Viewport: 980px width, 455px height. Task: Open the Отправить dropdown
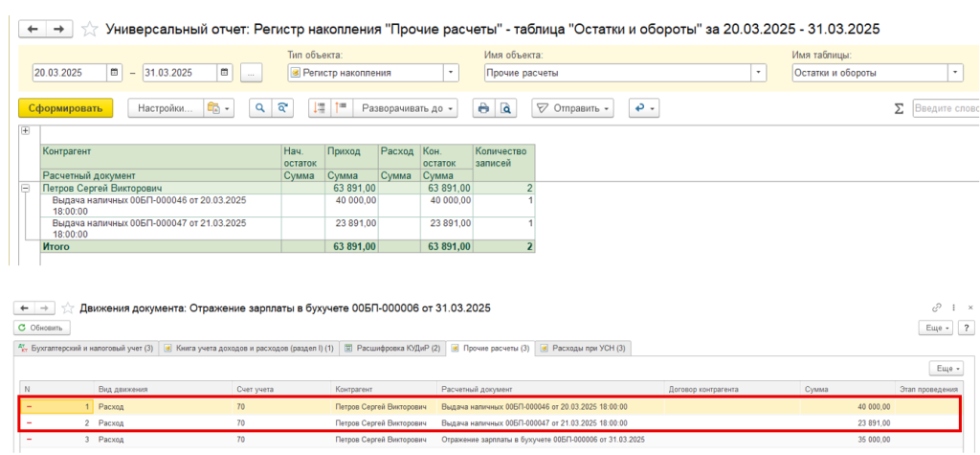tap(572, 108)
